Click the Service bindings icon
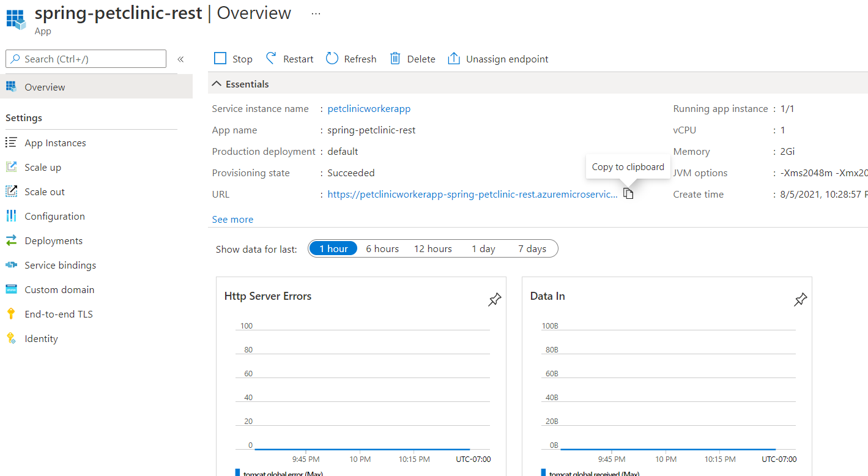The image size is (868, 476). point(11,265)
